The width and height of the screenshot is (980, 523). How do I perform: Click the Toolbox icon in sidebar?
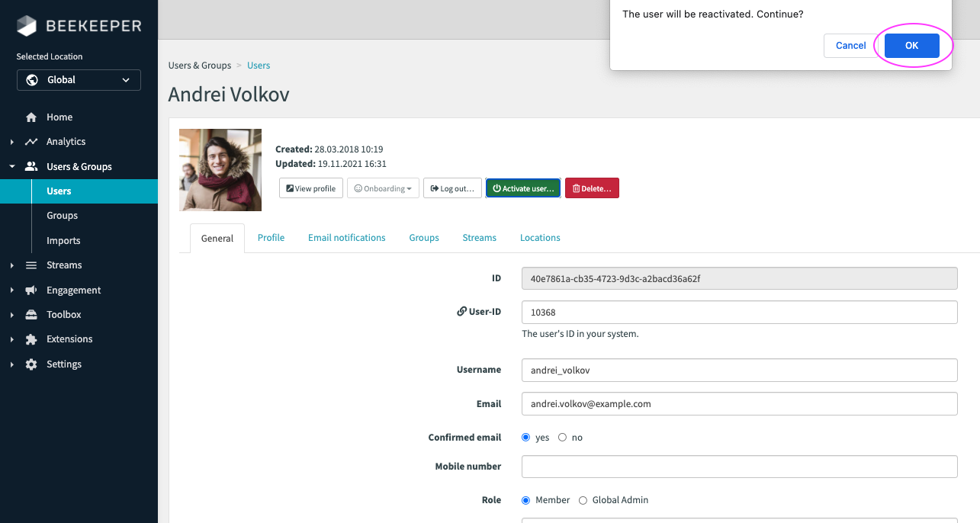[x=31, y=315]
